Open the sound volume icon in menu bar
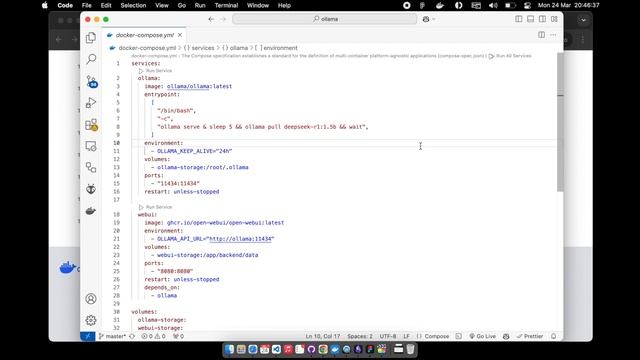This screenshot has height=360, width=640. pyautogui.click(x=493, y=5)
